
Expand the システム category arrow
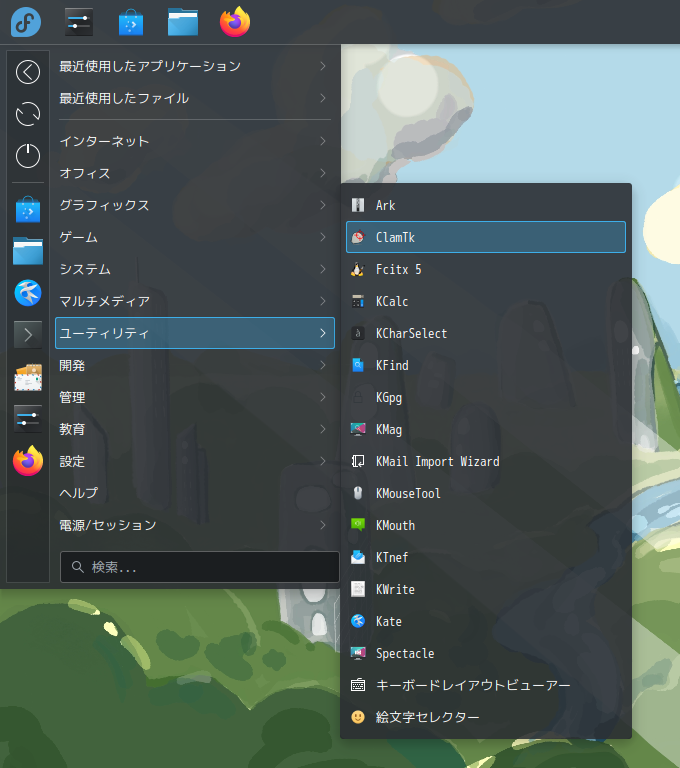[x=323, y=269]
